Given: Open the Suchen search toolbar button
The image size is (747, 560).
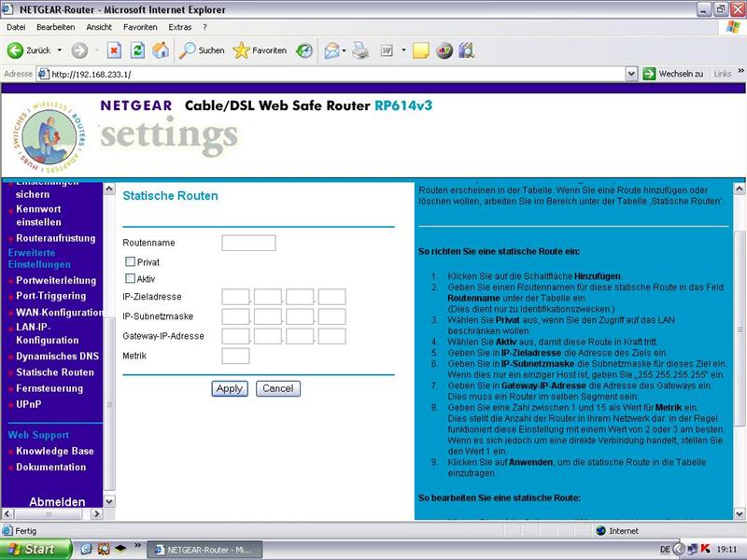Looking at the screenshot, I should coord(202,50).
